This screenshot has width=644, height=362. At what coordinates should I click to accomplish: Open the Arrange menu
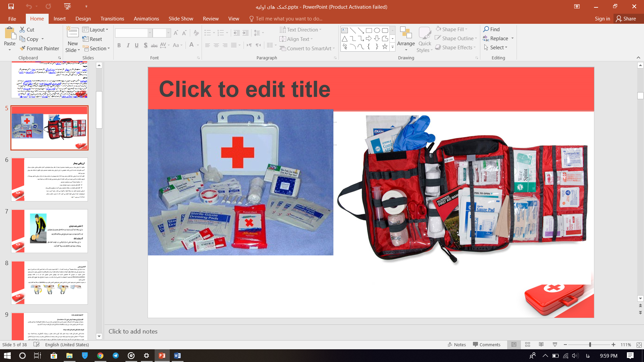406,39
